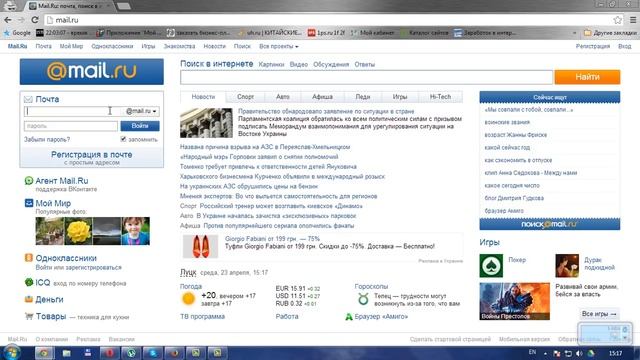Image resolution: width=640 pixels, height=360 pixels.
Task: Open the ТВ программа link
Action: pos(202,316)
